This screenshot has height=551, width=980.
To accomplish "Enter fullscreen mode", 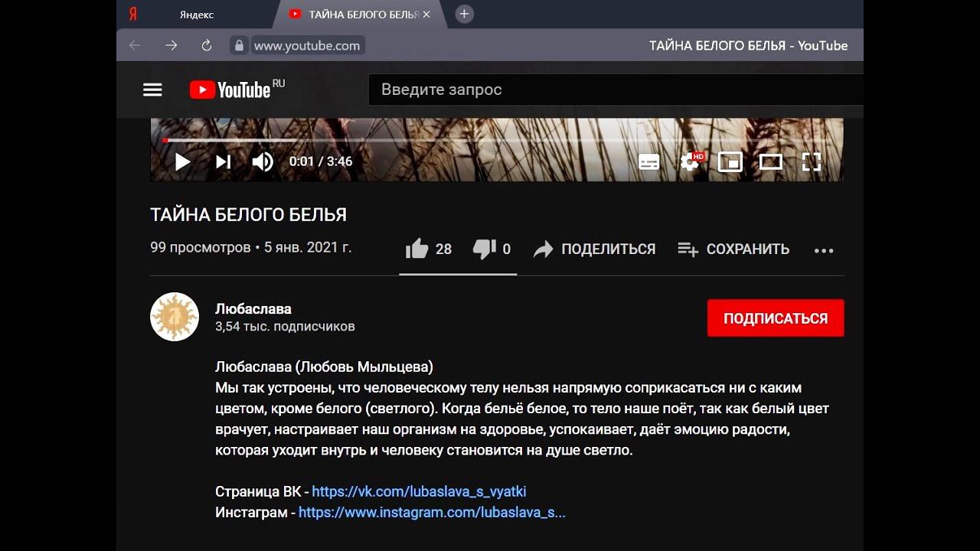I will [812, 161].
